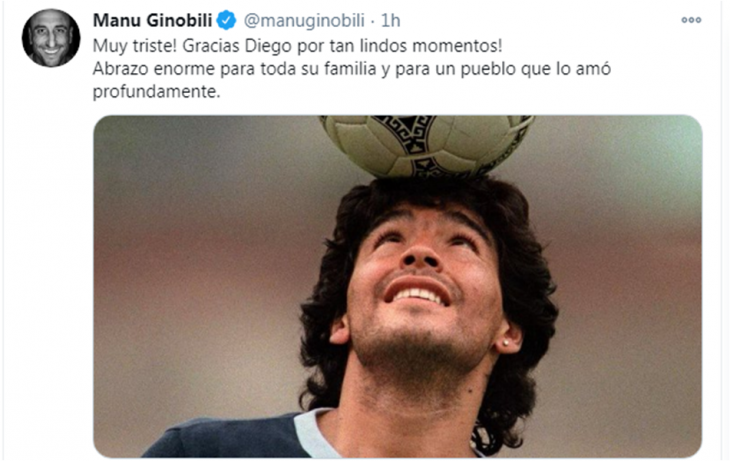Open the attached photo in the tweet
The image size is (730, 461).
[x=398, y=286]
